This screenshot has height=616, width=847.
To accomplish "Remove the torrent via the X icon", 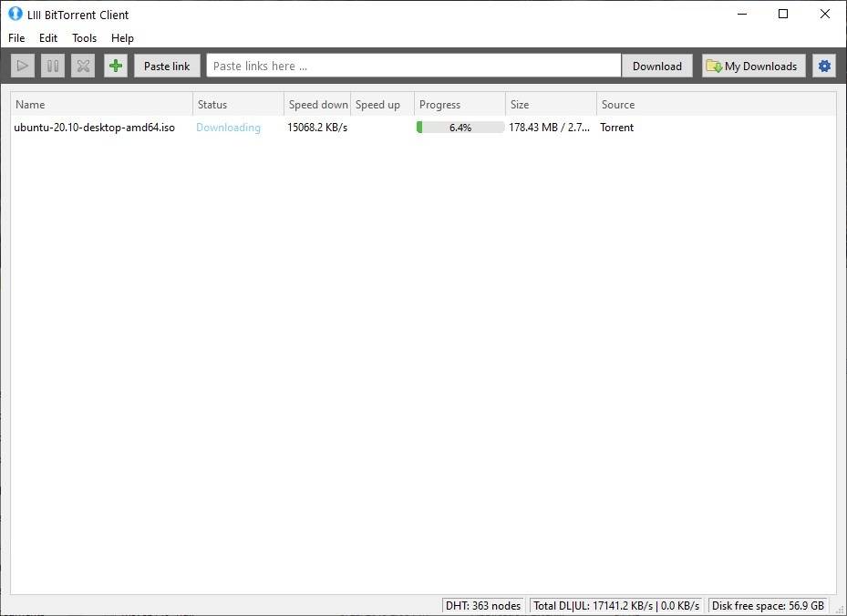I will pyautogui.click(x=82, y=65).
